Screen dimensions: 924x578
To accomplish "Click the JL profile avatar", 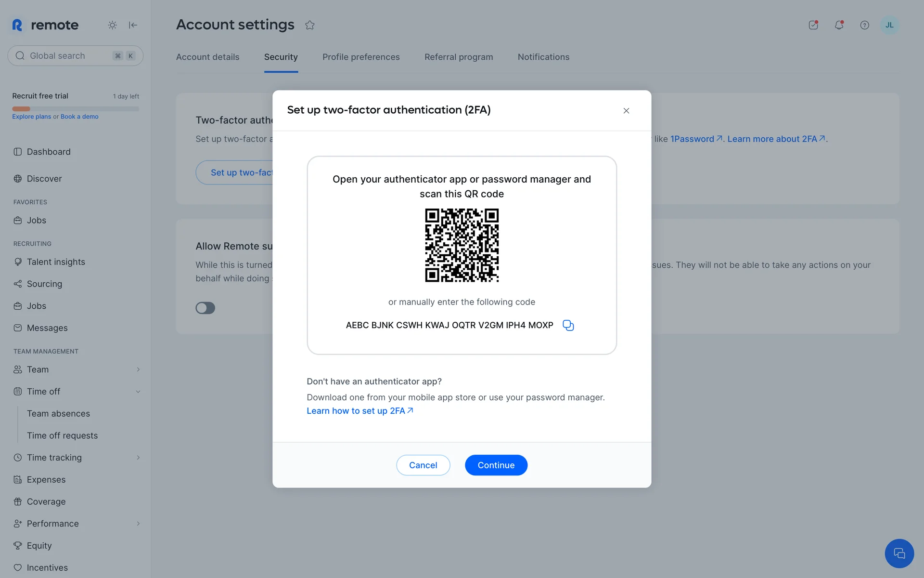I will pos(889,25).
